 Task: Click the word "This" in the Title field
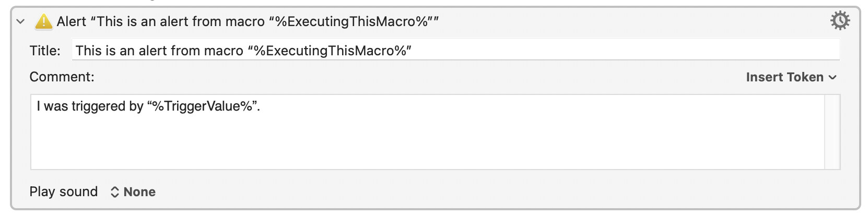pyautogui.click(x=88, y=51)
